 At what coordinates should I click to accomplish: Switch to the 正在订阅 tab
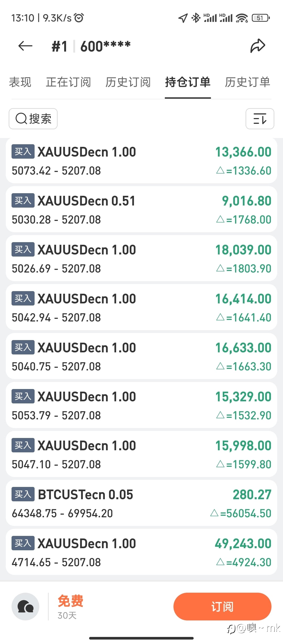click(68, 82)
